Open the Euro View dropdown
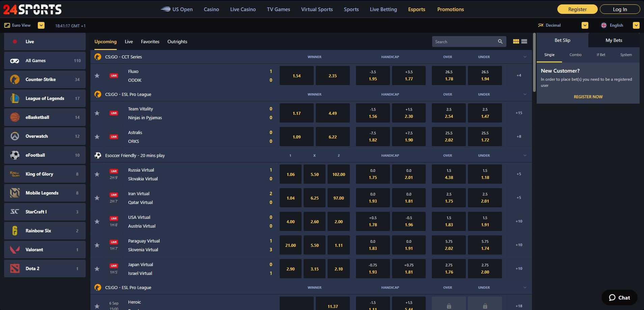Image resolution: width=644 pixels, height=310 pixels. point(41,25)
